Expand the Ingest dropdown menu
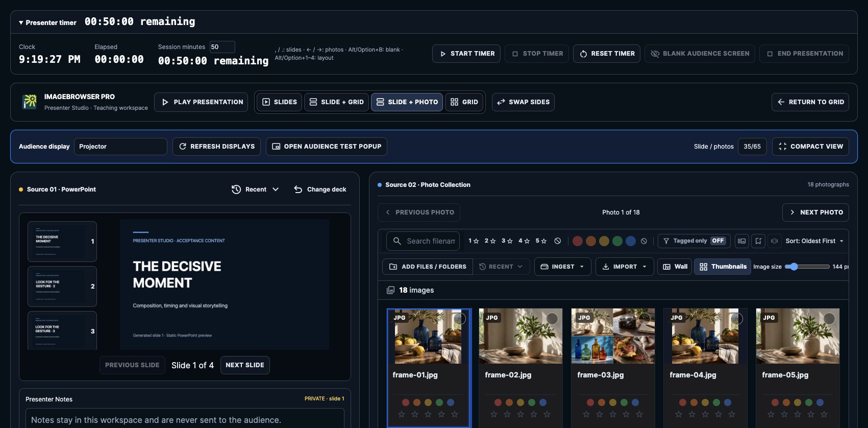Image resolution: width=868 pixels, height=428 pixels. 562,267
